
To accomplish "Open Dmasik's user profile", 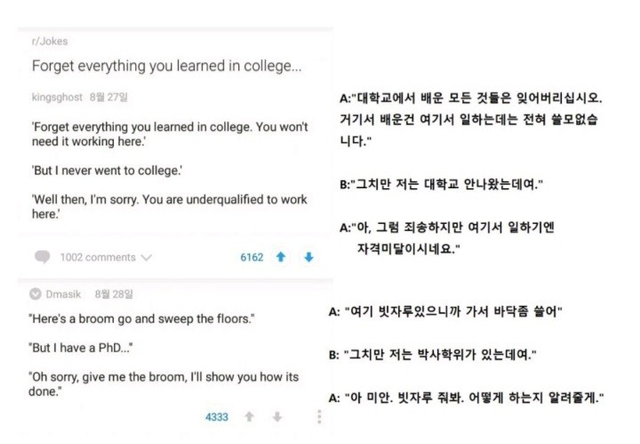I will [x=62, y=294].
